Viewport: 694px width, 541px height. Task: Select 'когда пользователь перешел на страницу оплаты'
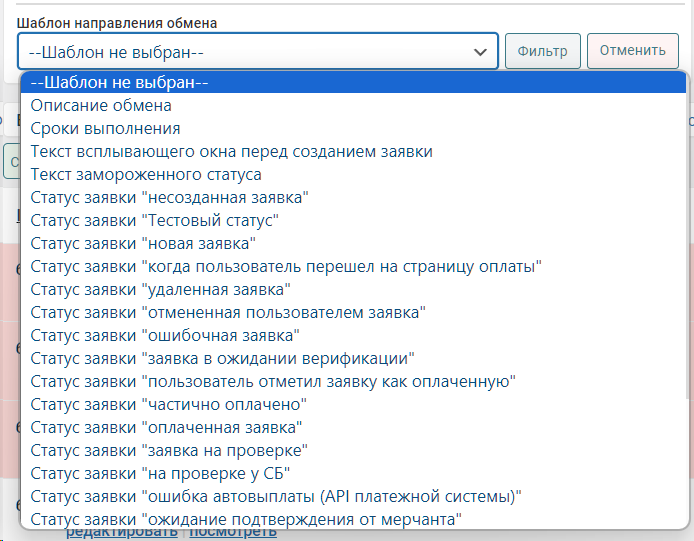(x=286, y=266)
